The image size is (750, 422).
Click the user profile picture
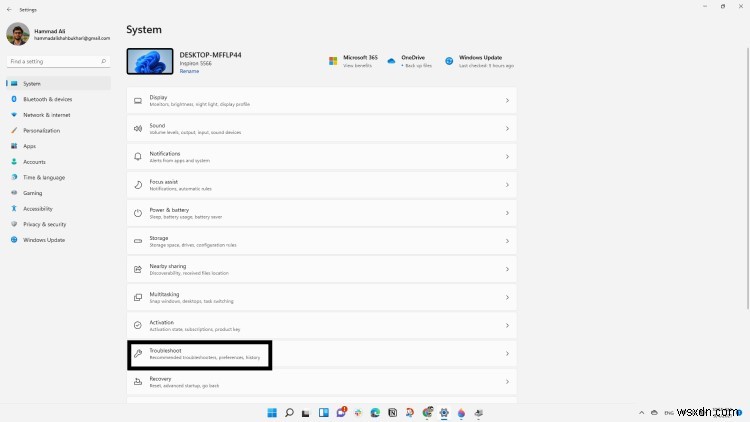tap(18, 34)
